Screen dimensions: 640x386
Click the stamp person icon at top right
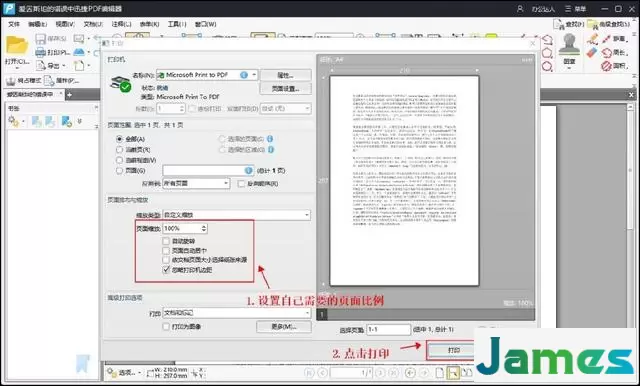point(569,44)
